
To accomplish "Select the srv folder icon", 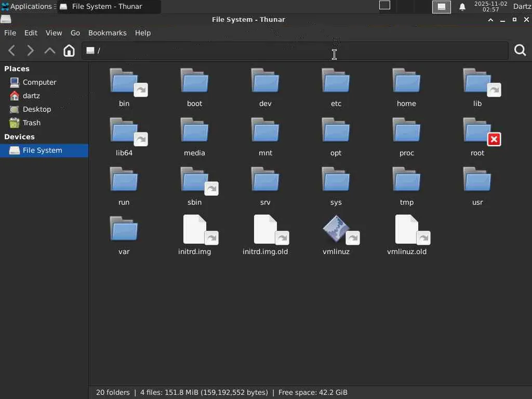I will [265, 179].
